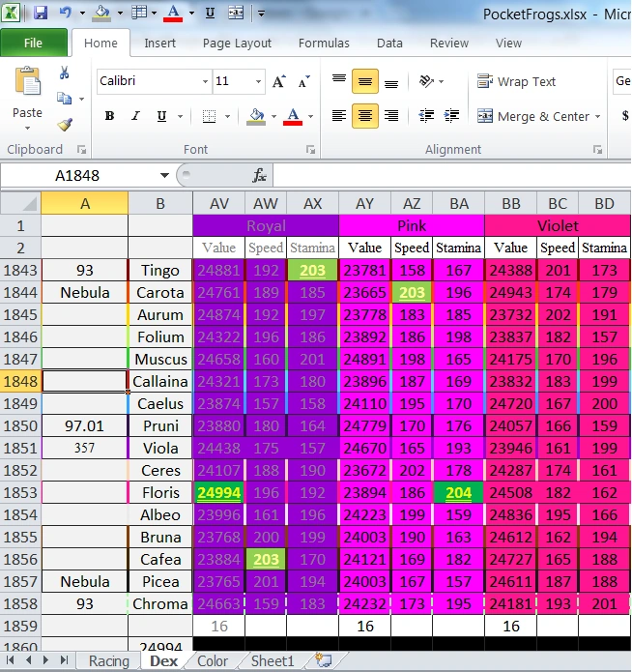632x672 pixels.
Task: Click the Insert Worksheet tab icon
Action: click(x=325, y=660)
